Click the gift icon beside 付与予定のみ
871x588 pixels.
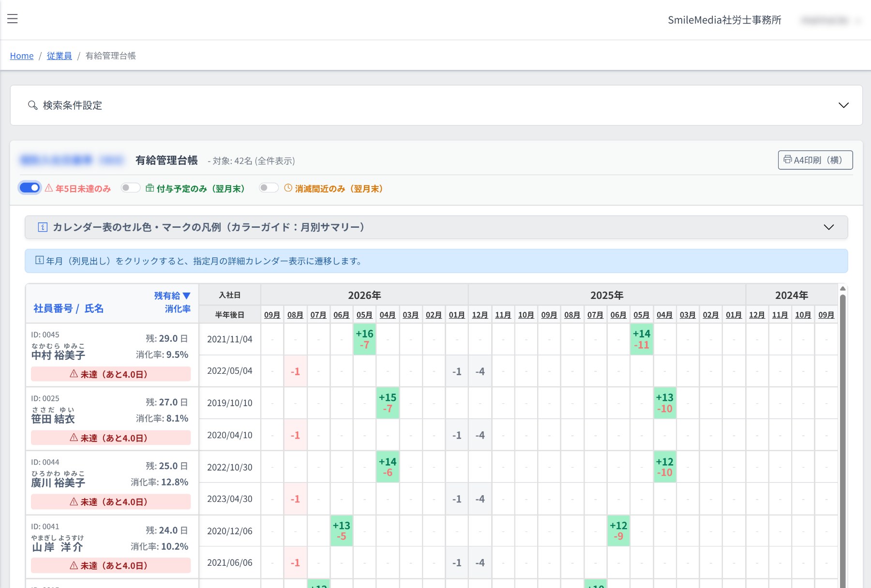pyautogui.click(x=150, y=188)
